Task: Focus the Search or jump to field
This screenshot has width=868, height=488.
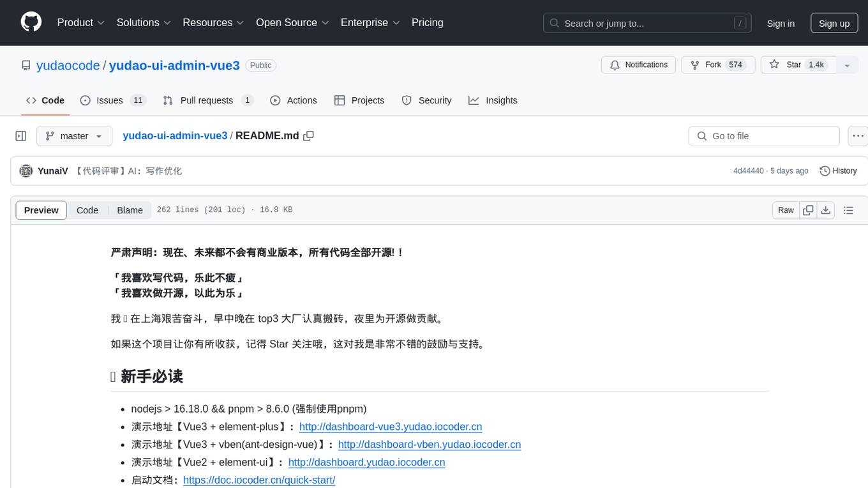Action: coord(648,23)
